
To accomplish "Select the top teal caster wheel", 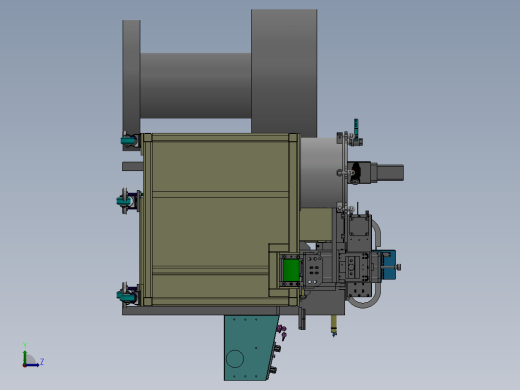I will pos(128,141).
